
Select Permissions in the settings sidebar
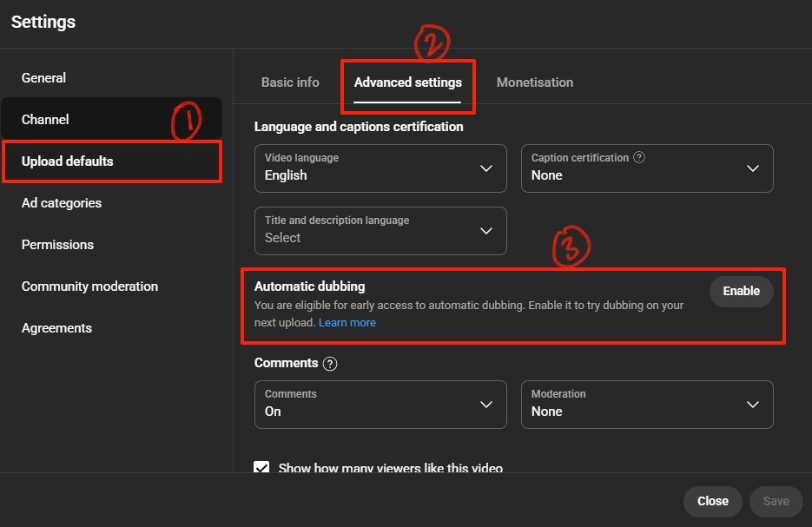(x=57, y=244)
